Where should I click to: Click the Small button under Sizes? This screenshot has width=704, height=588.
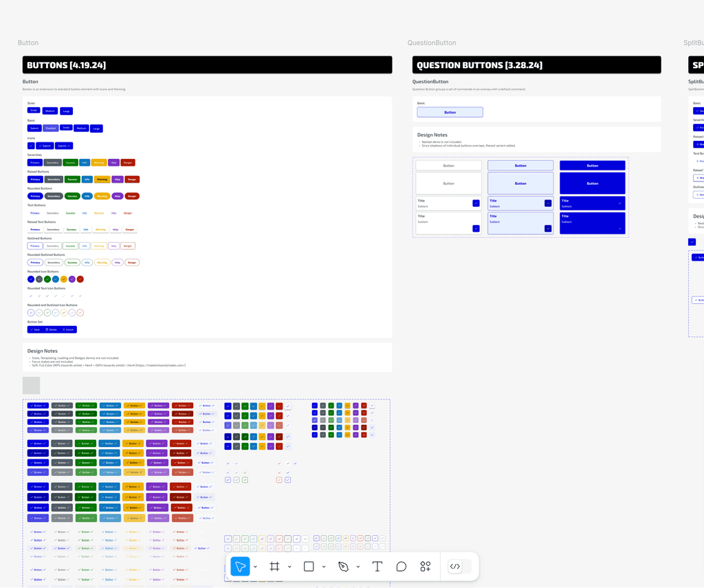(x=34, y=111)
